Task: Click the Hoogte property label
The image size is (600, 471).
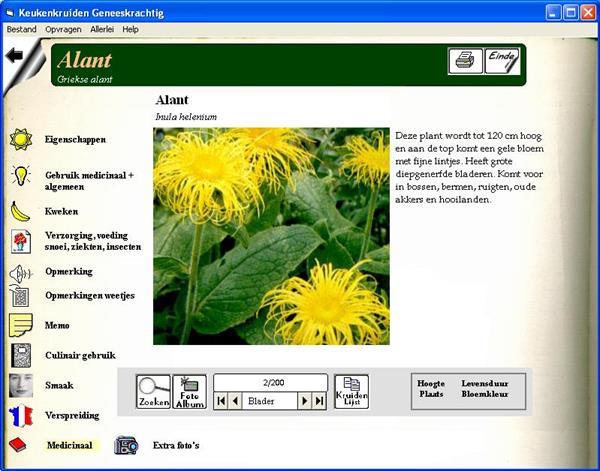Action: coord(431,383)
